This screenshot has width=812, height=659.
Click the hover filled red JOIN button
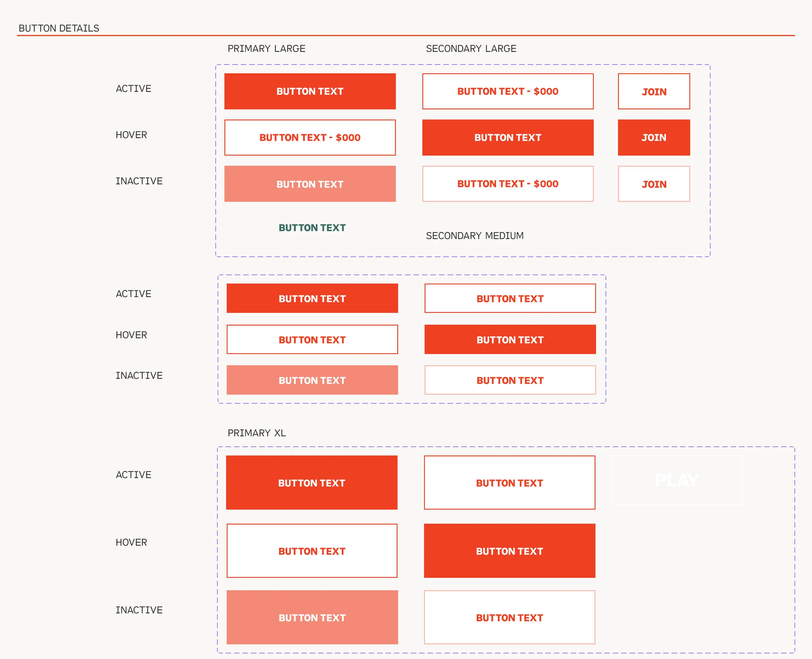[653, 137]
